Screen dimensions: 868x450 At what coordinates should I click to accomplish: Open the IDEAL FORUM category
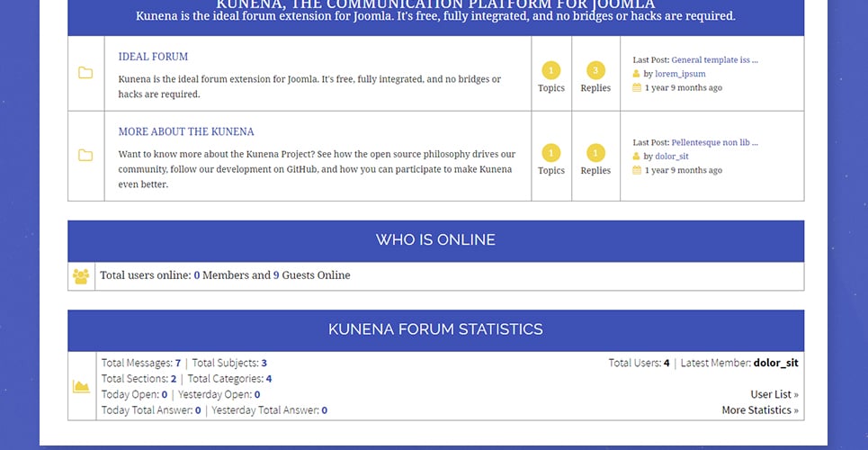[153, 57]
